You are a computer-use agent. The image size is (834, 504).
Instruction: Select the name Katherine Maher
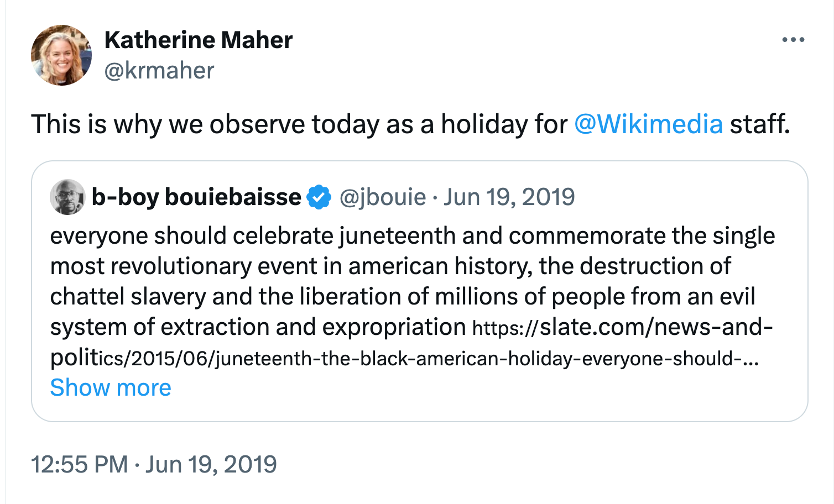[199, 39]
